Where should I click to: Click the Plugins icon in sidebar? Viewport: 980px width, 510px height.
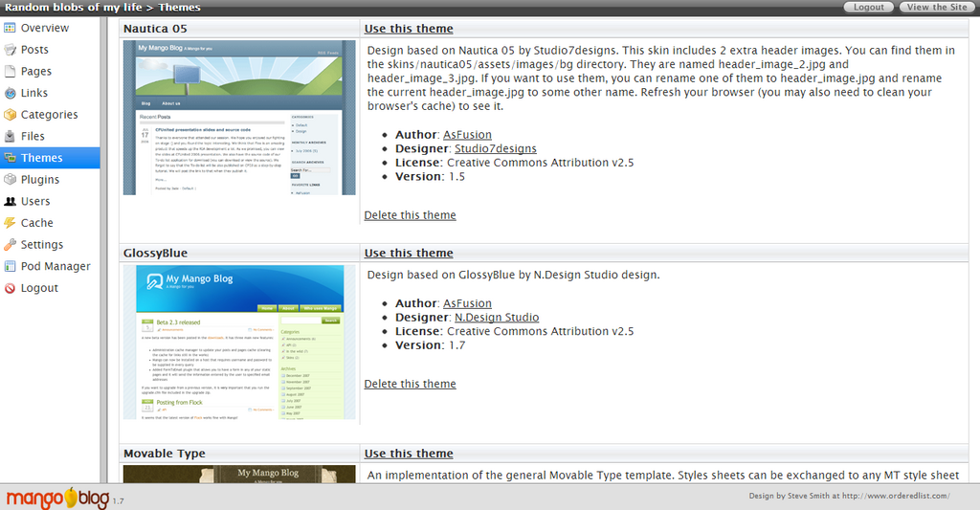(10, 179)
